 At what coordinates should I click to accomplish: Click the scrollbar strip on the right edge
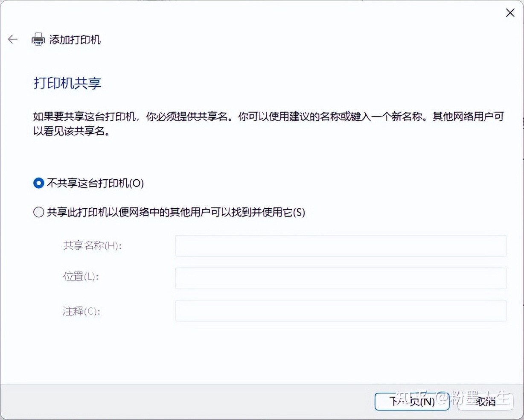point(521,128)
